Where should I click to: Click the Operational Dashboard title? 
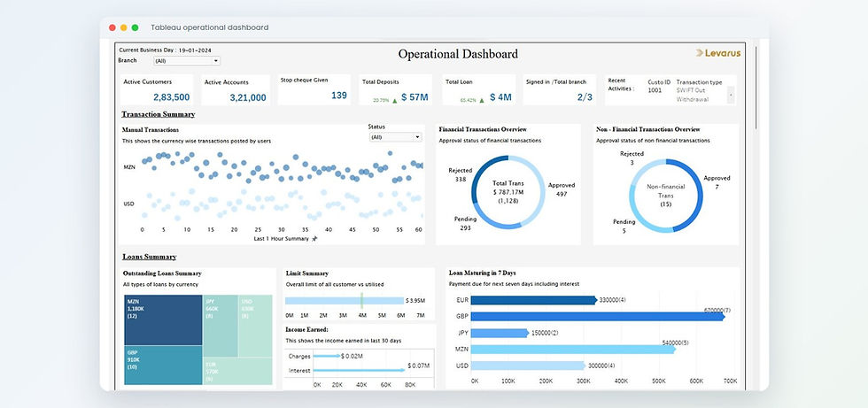[x=459, y=54]
